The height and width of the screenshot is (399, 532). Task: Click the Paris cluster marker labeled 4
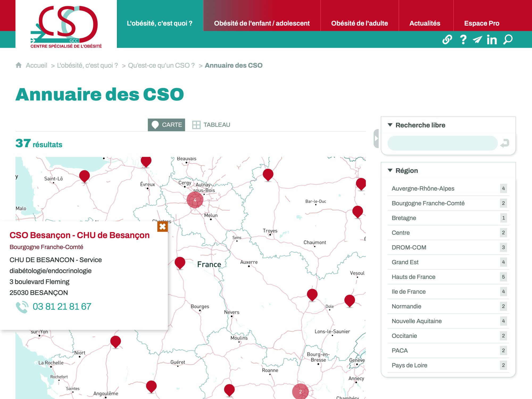click(195, 200)
